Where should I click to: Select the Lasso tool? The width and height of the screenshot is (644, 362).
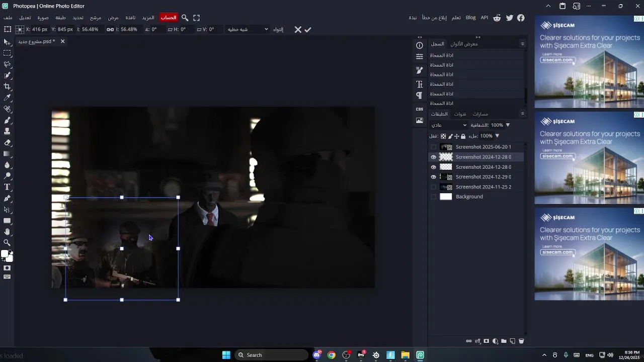point(7,64)
